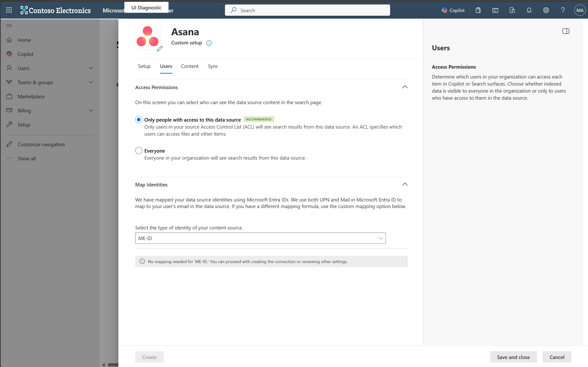Open Copilot in the top bar
This screenshot has width=588, height=367.
tap(453, 10)
